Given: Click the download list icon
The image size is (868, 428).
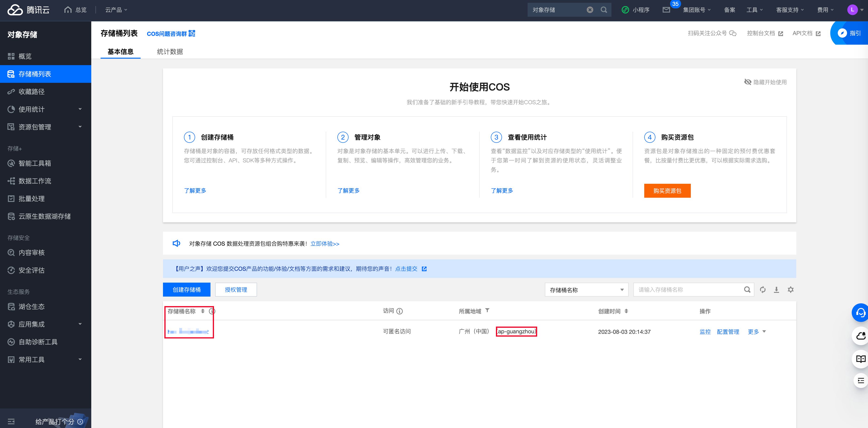Looking at the screenshot, I should (776, 290).
